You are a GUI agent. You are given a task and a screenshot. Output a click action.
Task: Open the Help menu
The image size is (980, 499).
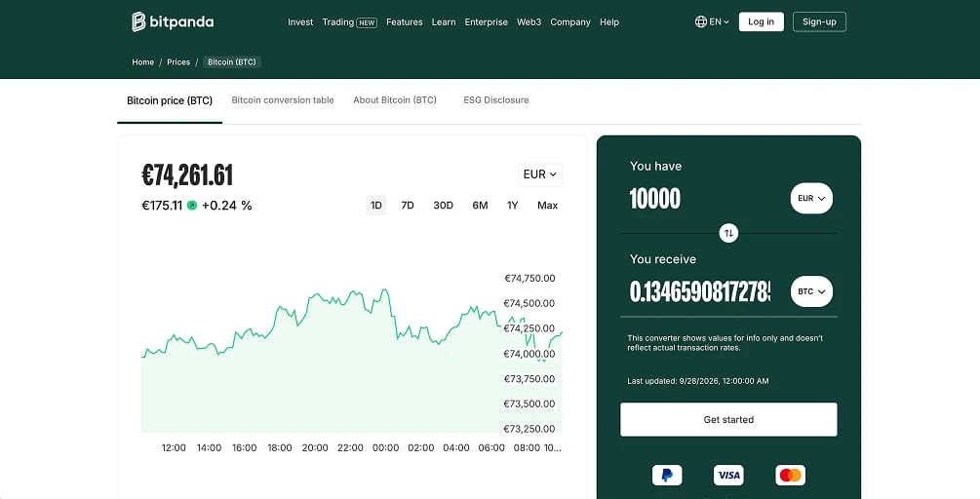[609, 21]
